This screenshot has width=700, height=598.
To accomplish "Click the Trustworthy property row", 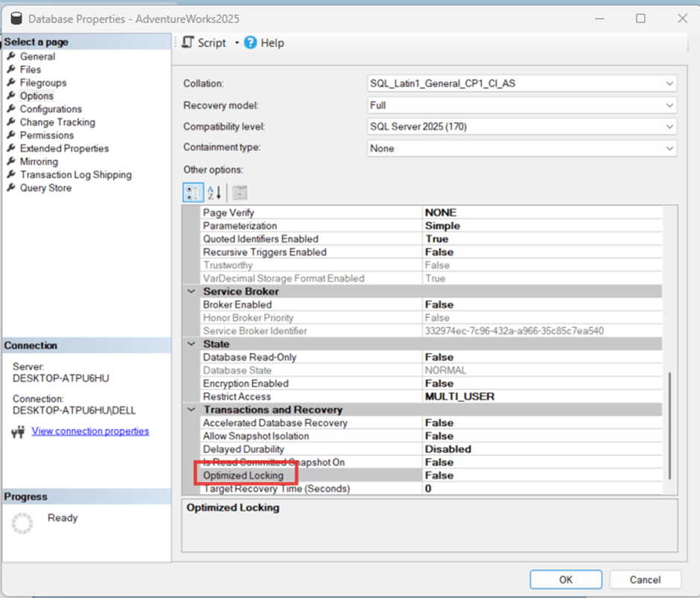I will (431, 265).
